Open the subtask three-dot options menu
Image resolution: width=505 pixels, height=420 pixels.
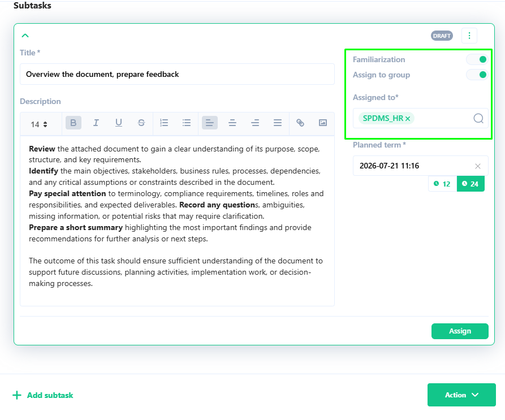(x=469, y=36)
